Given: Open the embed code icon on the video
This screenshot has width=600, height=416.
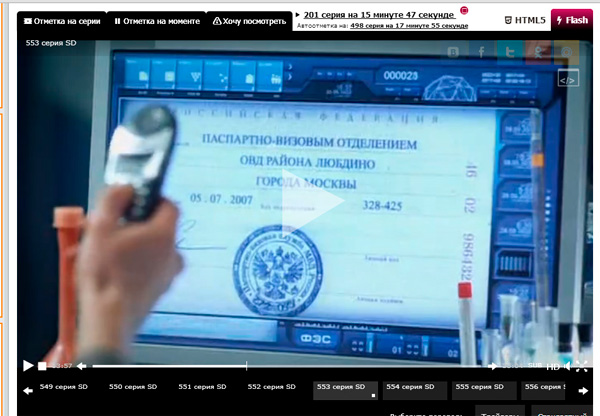Looking at the screenshot, I should 567,79.
